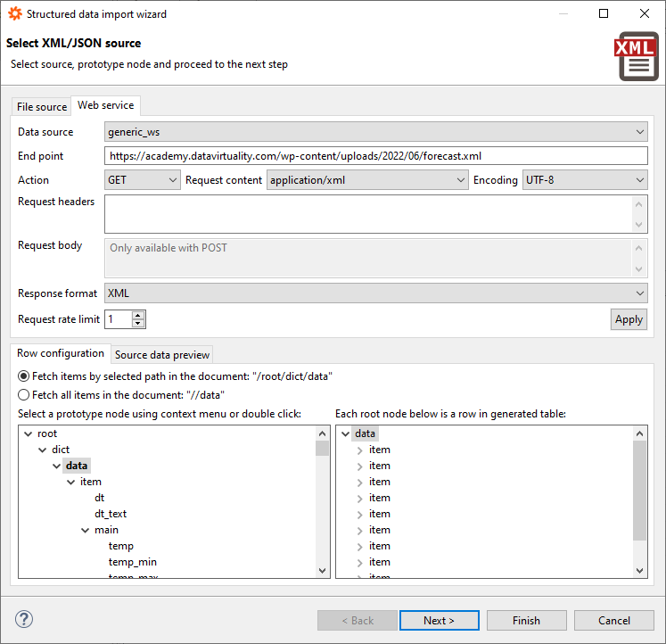Click the gear icon in the title bar

click(15, 14)
